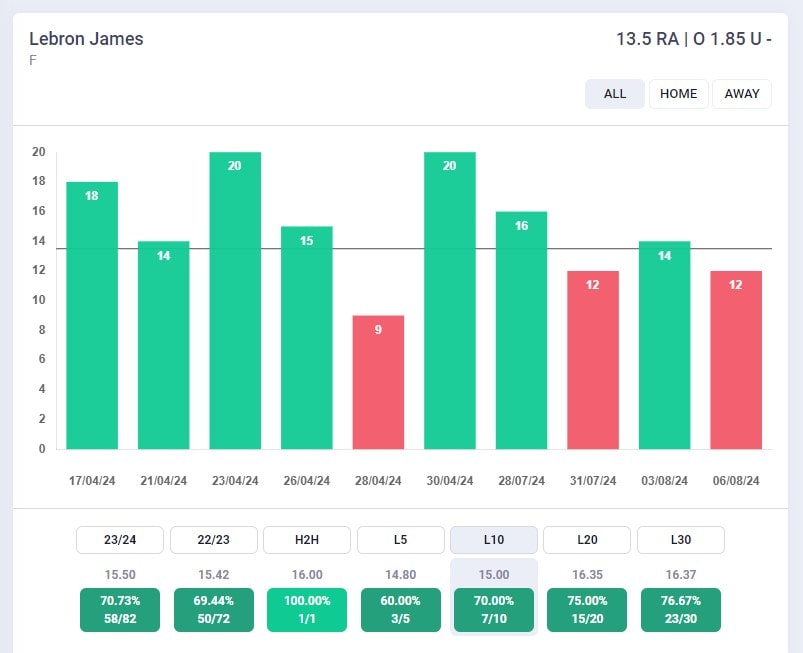Click the 23/04/24 bar showing 20
Viewport: 803px width, 653px height.
pyautogui.click(x=235, y=301)
